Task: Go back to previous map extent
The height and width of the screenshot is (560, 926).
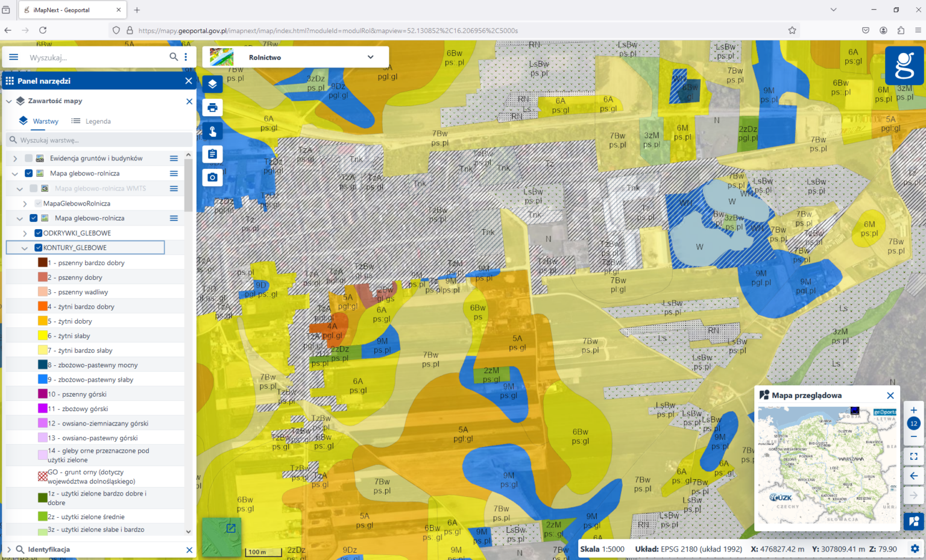Action: (913, 476)
